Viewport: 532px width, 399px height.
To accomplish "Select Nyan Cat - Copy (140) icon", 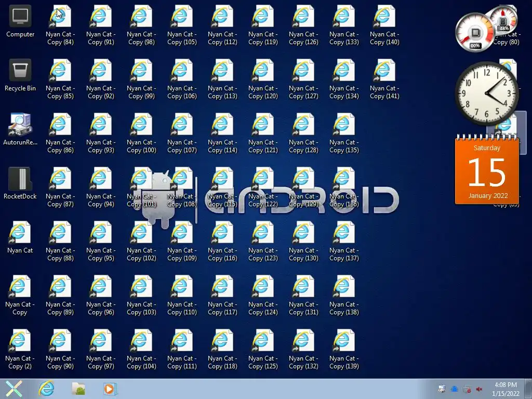I will click(384, 25).
